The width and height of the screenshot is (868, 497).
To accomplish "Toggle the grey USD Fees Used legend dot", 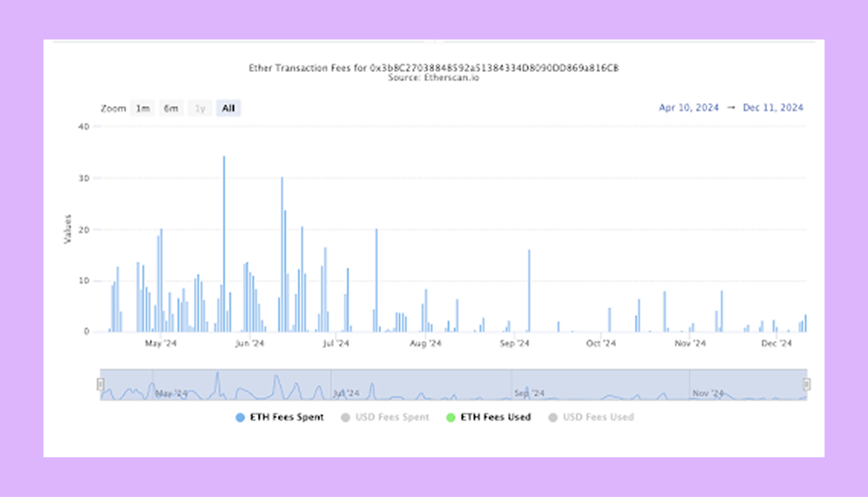I will pos(553,417).
